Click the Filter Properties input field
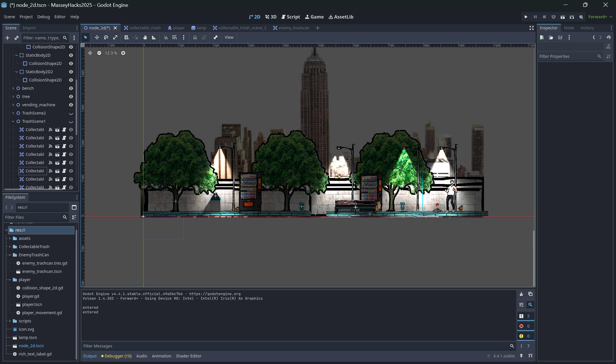 567,56
